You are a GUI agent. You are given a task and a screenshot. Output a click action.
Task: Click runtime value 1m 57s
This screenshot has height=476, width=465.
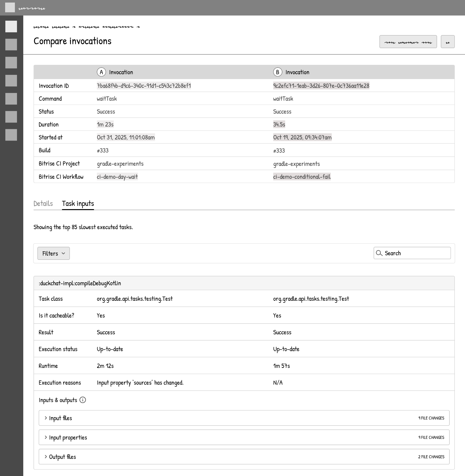[x=281, y=366]
